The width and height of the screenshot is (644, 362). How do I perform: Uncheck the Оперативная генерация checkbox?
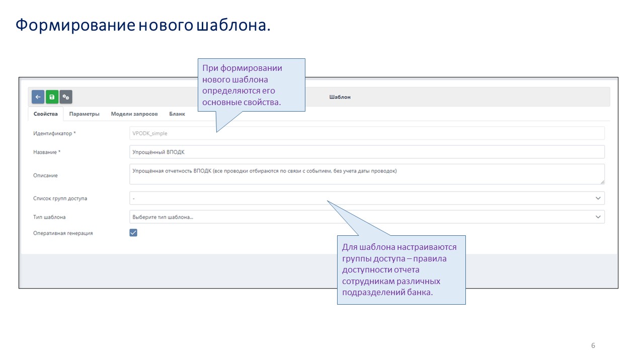click(x=133, y=233)
